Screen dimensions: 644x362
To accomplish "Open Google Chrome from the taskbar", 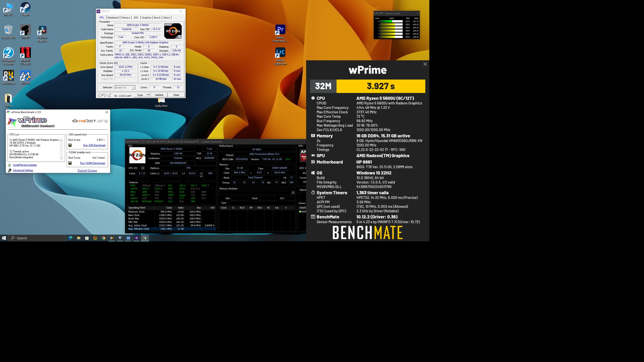I will pos(104,238).
